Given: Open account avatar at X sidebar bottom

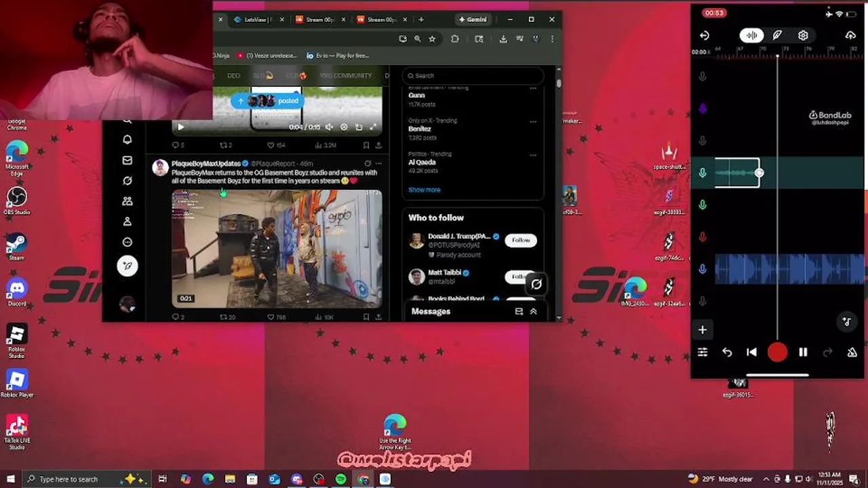Looking at the screenshot, I should point(127,304).
